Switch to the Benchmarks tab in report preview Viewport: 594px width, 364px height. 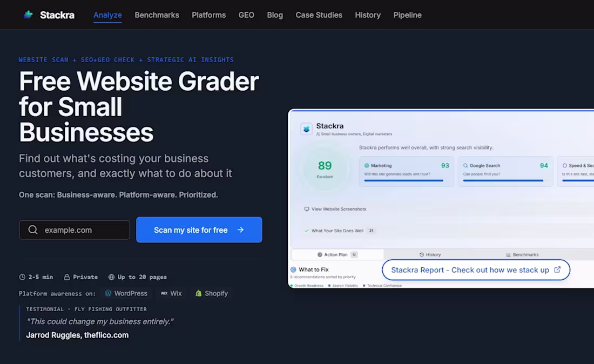(x=522, y=254)
